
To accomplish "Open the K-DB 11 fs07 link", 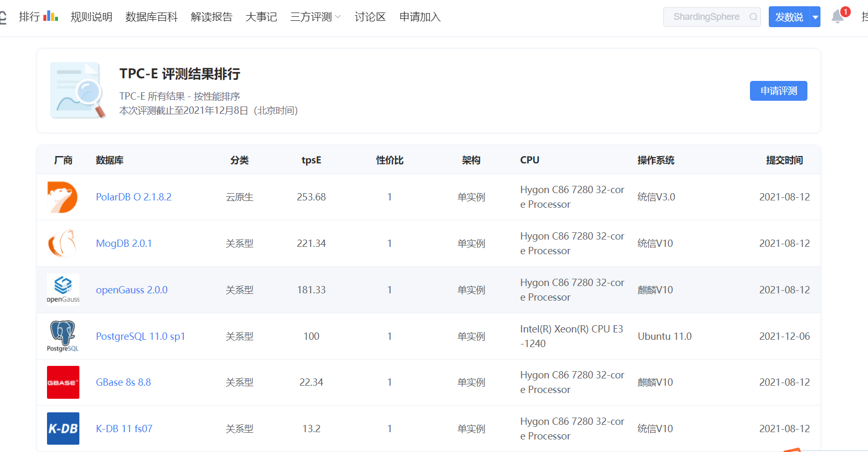I will click(124, 429).
